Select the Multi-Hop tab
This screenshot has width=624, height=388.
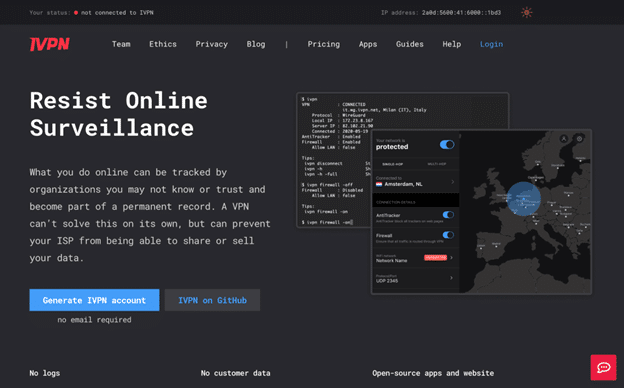click(437, 164)
